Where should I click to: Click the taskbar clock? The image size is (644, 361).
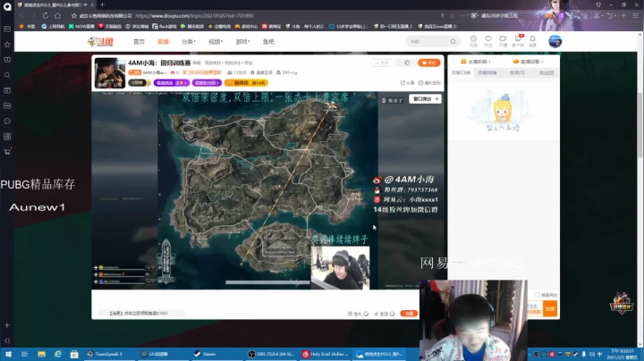(622, 354)
